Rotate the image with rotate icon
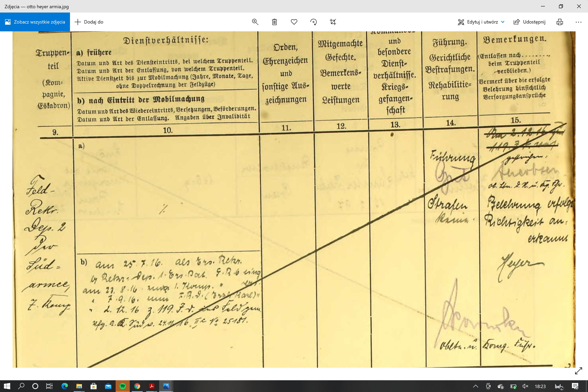 (x=313, y=22)
